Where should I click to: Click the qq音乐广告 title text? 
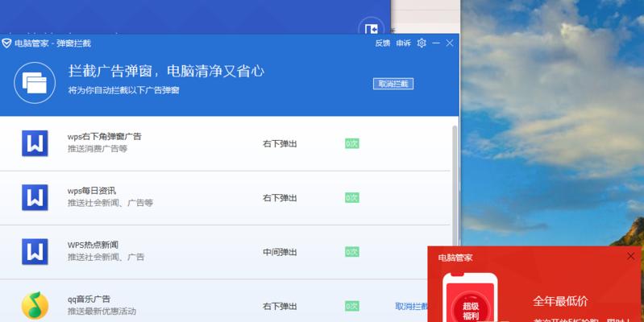89,299
